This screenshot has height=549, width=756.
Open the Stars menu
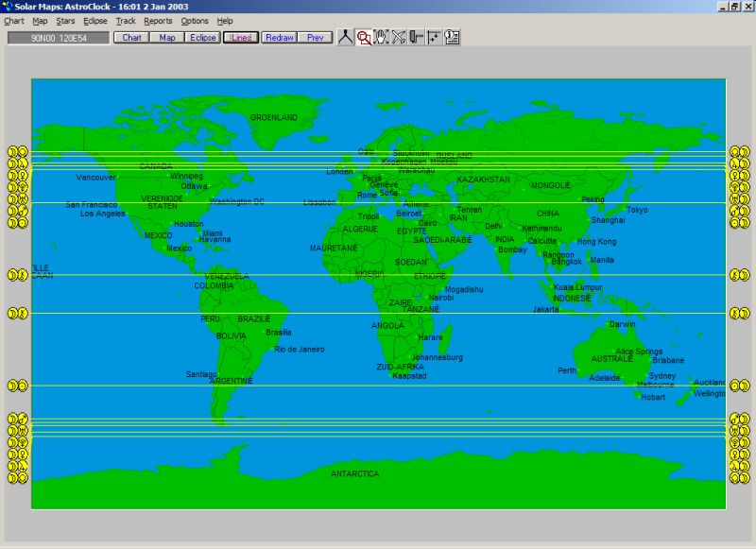click(x=65, y=21)
